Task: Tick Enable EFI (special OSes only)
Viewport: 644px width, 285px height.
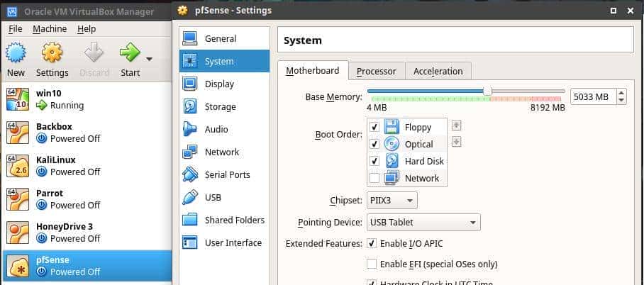Action: pyautogui.click(x=372, y=264)
